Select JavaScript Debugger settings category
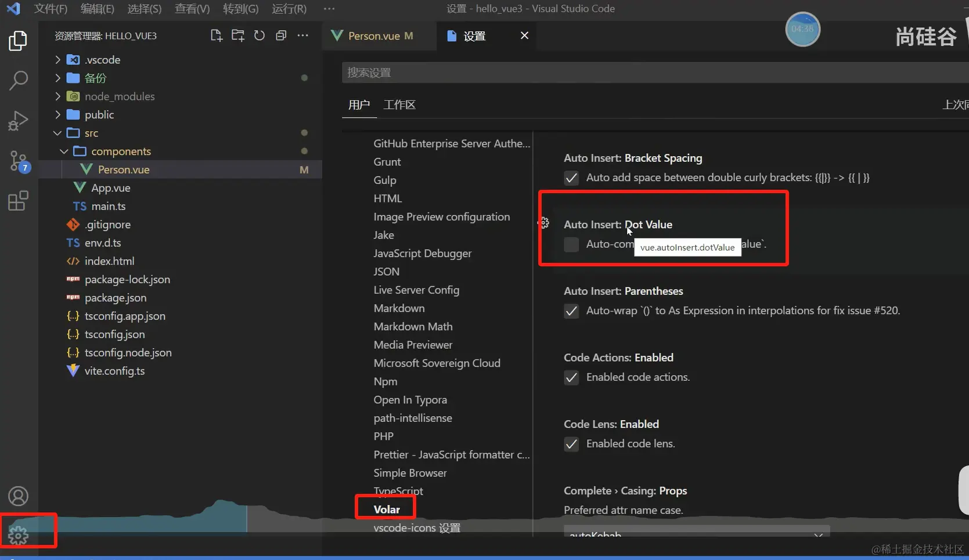 point(423,253)
